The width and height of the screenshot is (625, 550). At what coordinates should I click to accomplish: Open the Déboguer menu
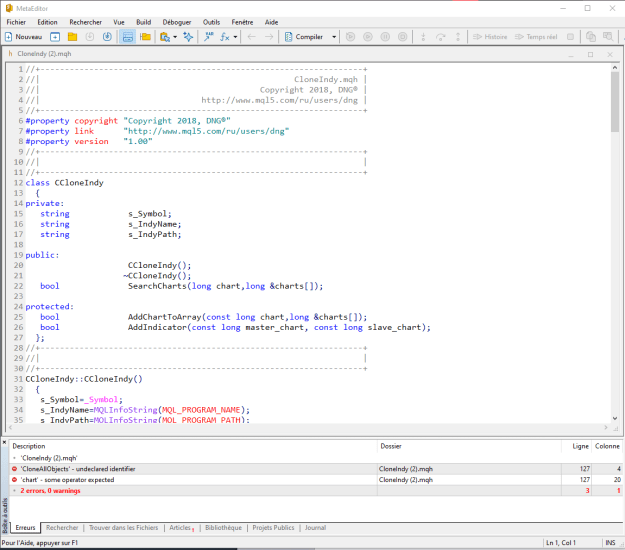pos(177,22)
